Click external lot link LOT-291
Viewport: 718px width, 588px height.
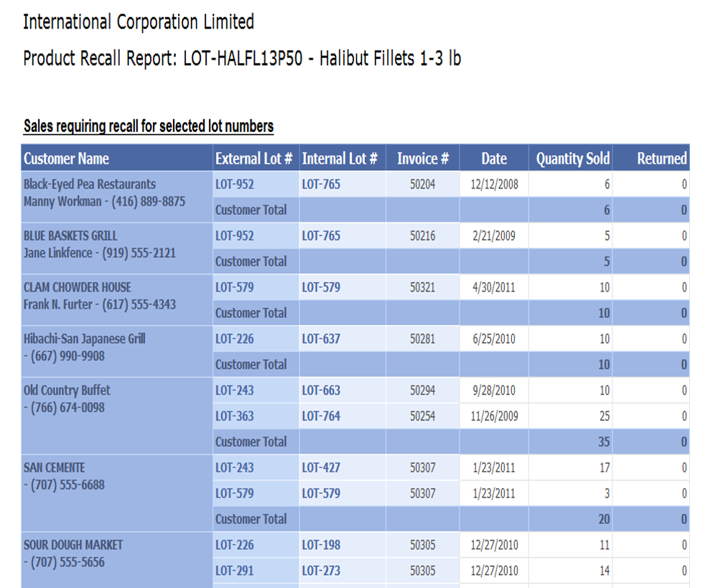235,571
